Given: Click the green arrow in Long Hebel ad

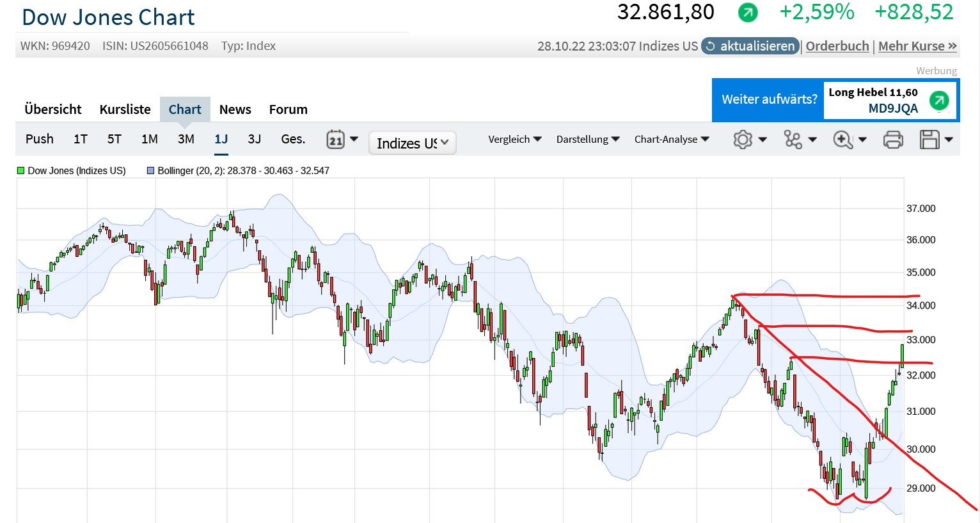Looking at the screenshot, I should click(938, 101).
